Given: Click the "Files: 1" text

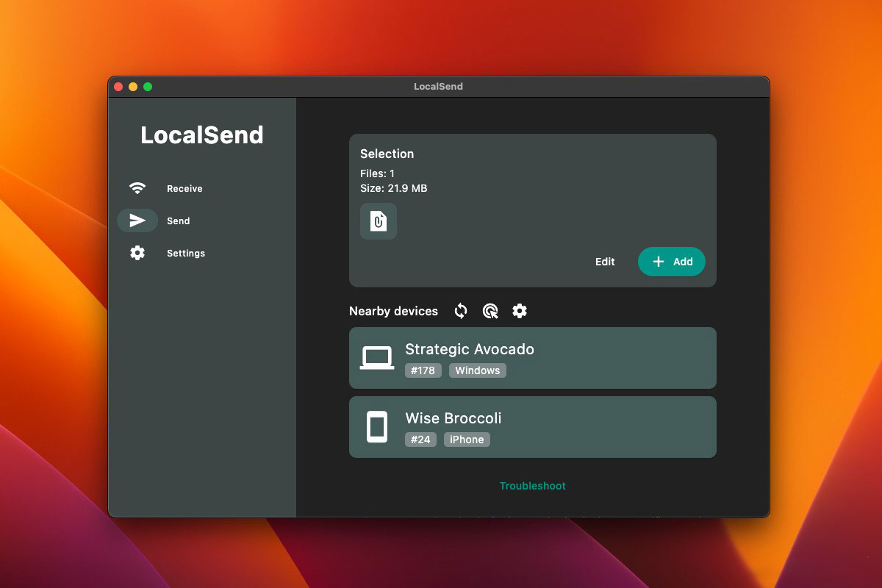Looking at the screenshot, I should click(x=377, y=173).
